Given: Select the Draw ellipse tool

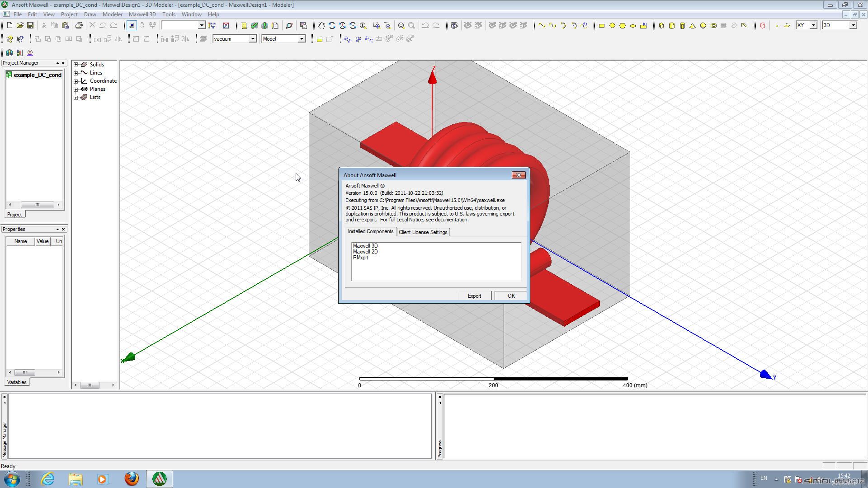Looking at the screenshot, I should 633,25.
